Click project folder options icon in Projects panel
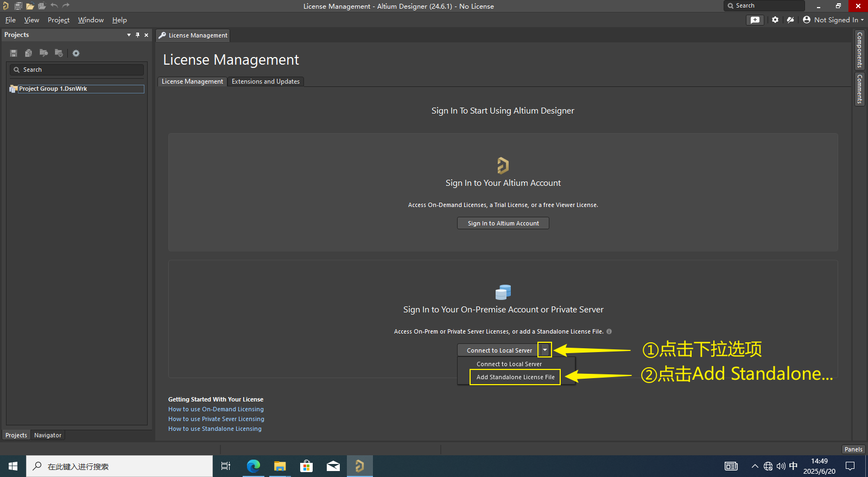Viewport: 868px width, 477px height. pos(59,53)
